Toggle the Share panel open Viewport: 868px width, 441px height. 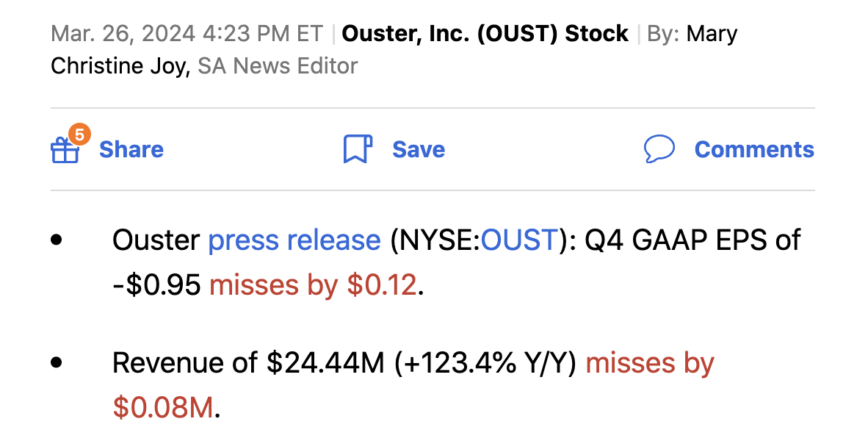(131, 149)
